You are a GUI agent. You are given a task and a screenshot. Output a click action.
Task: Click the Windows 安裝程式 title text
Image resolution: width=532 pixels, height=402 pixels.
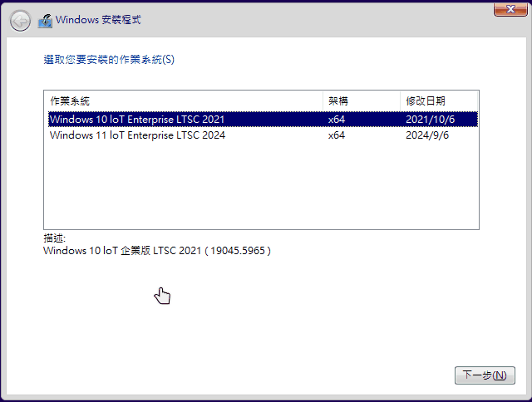pyautogui.click(x=98, y=20)
